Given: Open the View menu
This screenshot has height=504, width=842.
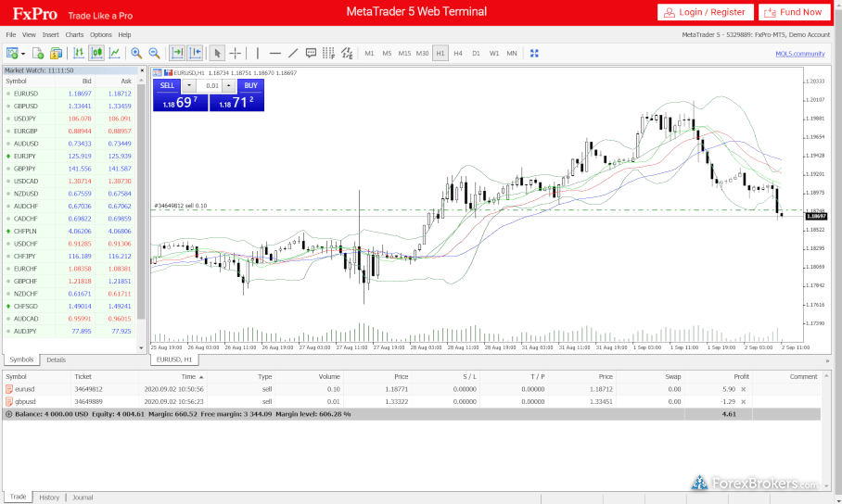Looking at the screenshot, I should point(29,35).
